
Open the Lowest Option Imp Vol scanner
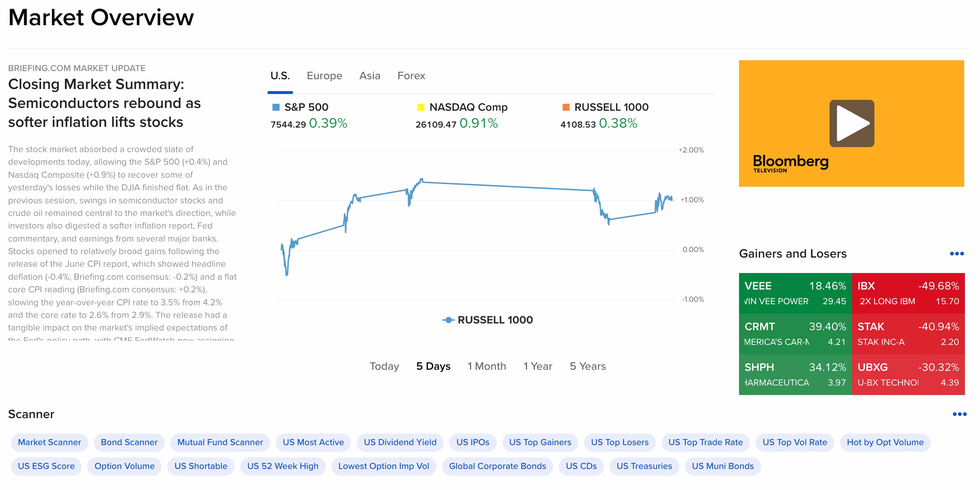point(383,466)
